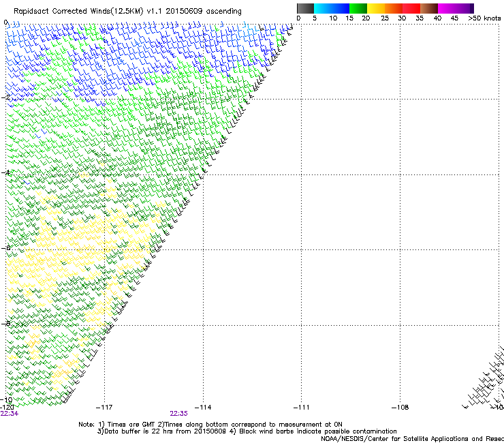Click the longitude label '-114'
The width and height of the screenshot is (504, 443).
tap(203, 408)
